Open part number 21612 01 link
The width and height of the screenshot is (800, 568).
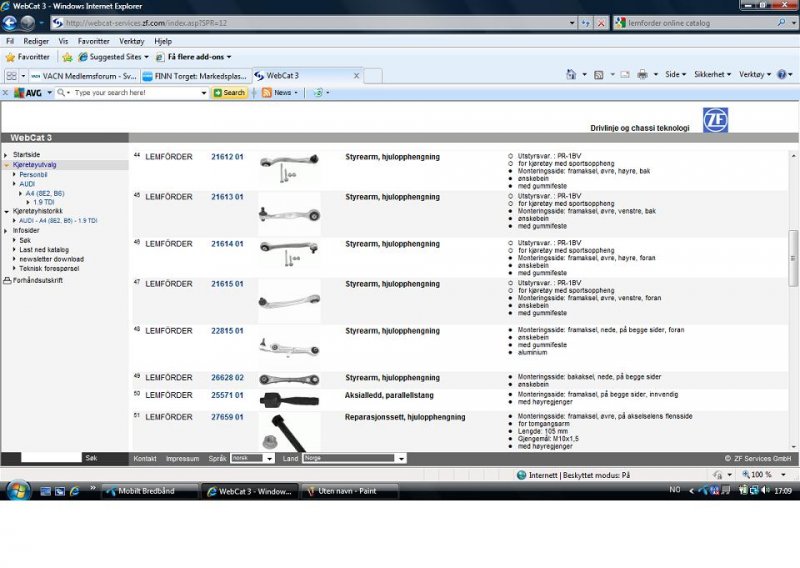(227, 157)
